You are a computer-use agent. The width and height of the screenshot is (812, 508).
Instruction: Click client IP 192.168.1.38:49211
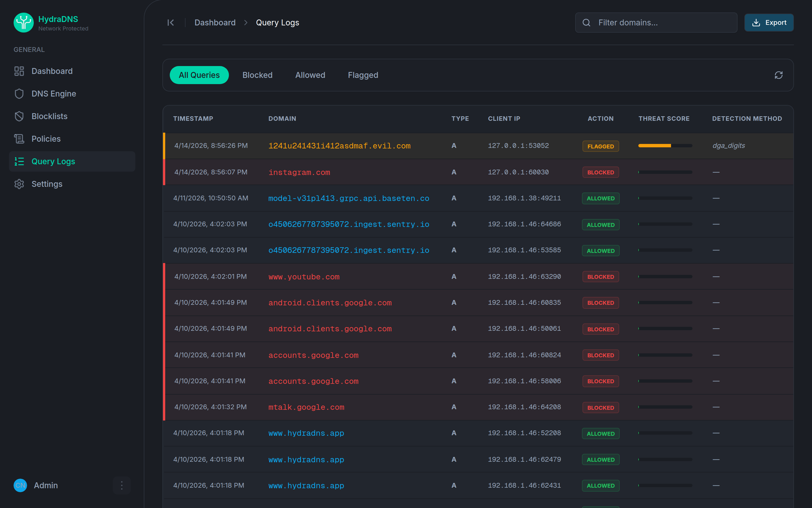point(524,198)
